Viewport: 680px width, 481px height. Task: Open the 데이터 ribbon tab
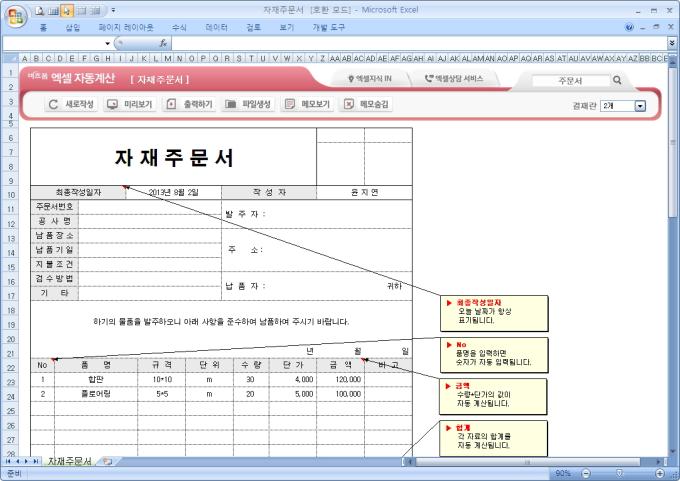[216, 27]
